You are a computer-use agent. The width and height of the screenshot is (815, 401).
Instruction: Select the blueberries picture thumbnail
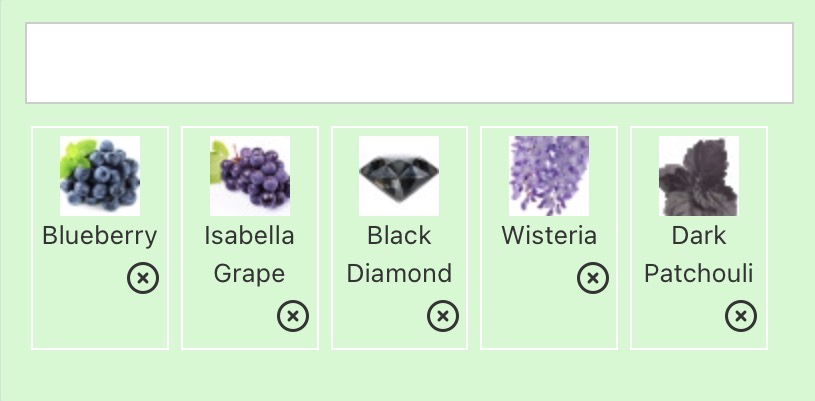[x=100, y=176]
